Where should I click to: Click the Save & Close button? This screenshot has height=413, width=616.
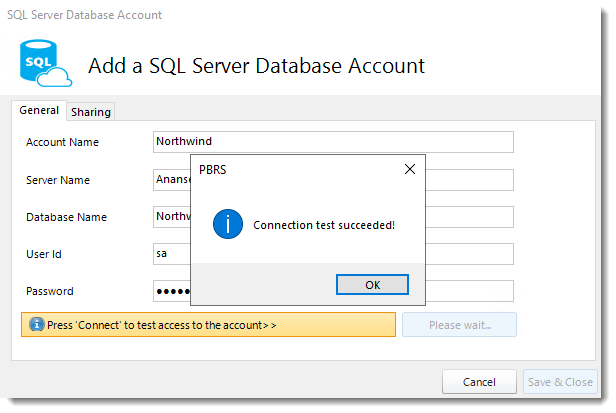click(560, 382)
